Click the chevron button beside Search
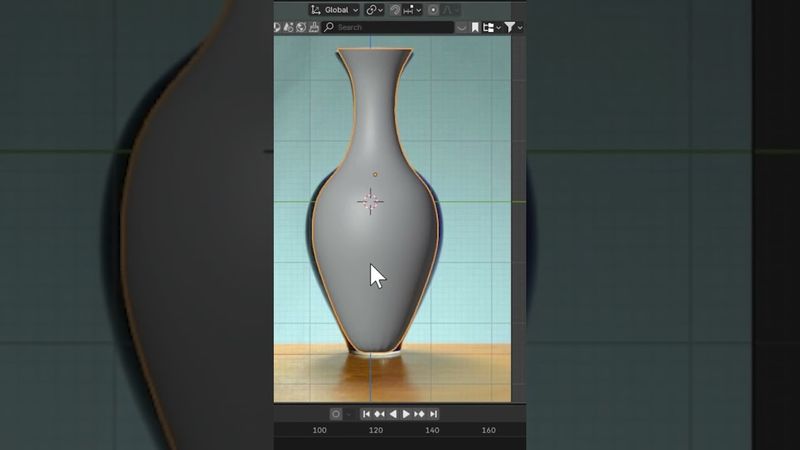This screenshot has height=450, width=800. pos(462,28)
